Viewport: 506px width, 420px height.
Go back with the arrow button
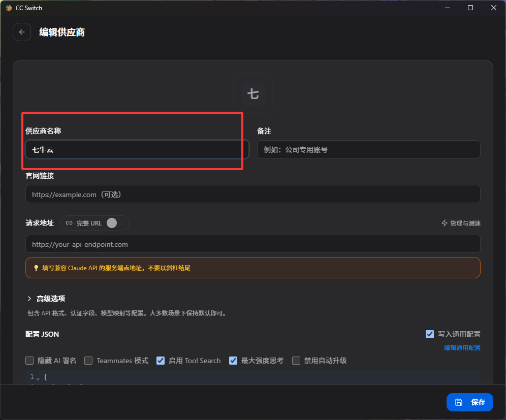(x=22, y=32)
